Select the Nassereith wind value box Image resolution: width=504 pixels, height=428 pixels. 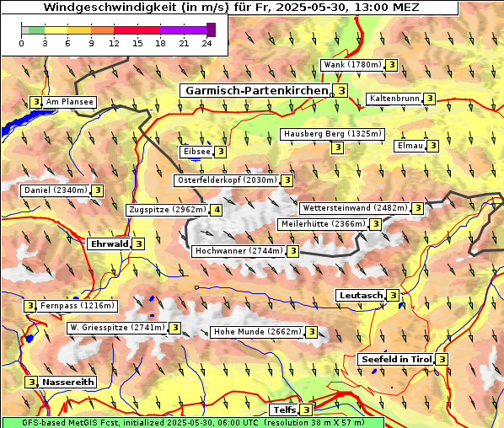tap(31, 382)
